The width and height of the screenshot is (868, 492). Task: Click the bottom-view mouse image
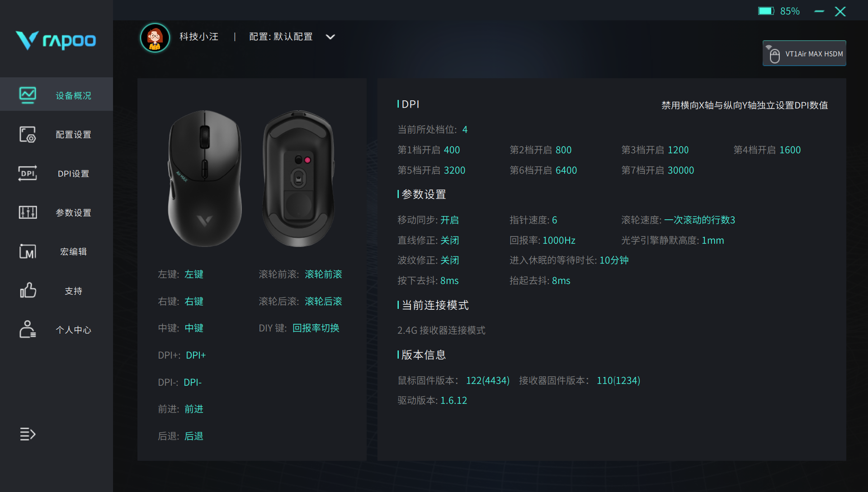pyautogui.click(x=298, y=179)
